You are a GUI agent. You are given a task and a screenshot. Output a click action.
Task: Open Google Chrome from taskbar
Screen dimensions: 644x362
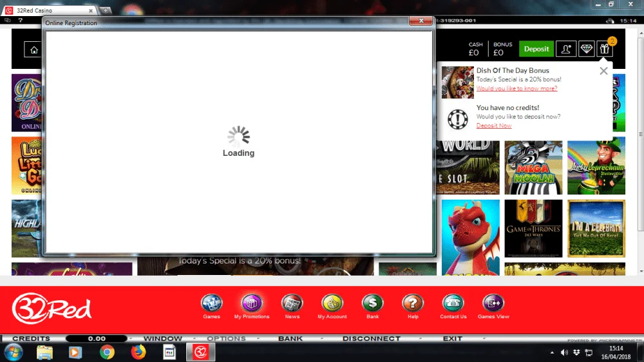pyautogui.click(x=107, y=352)
